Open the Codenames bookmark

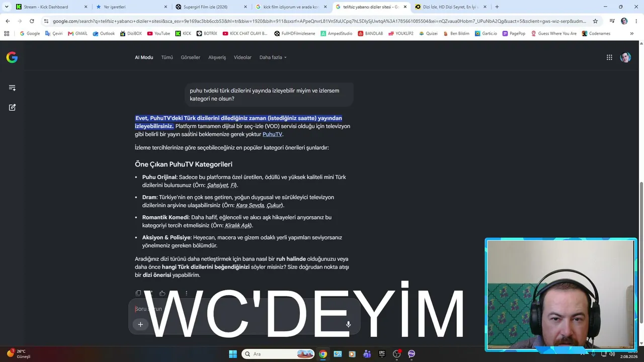pos(596,34)
